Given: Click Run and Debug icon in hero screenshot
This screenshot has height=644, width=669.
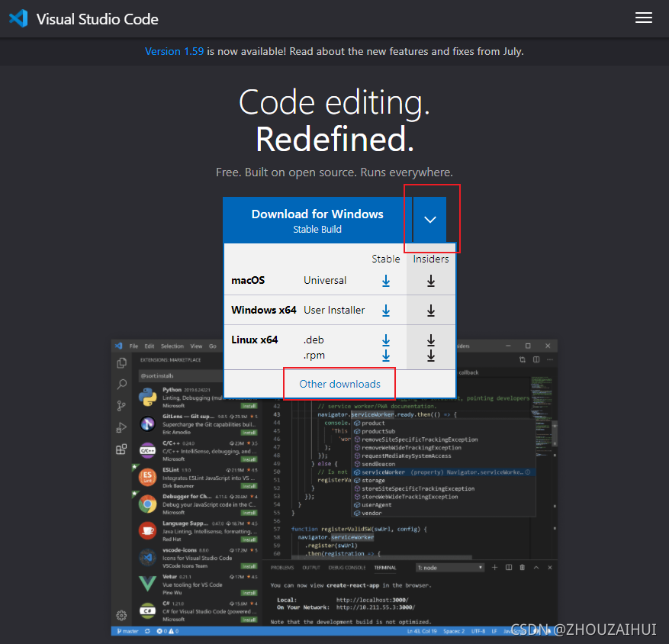Looking at the screenshot, I should click(121, 427).
